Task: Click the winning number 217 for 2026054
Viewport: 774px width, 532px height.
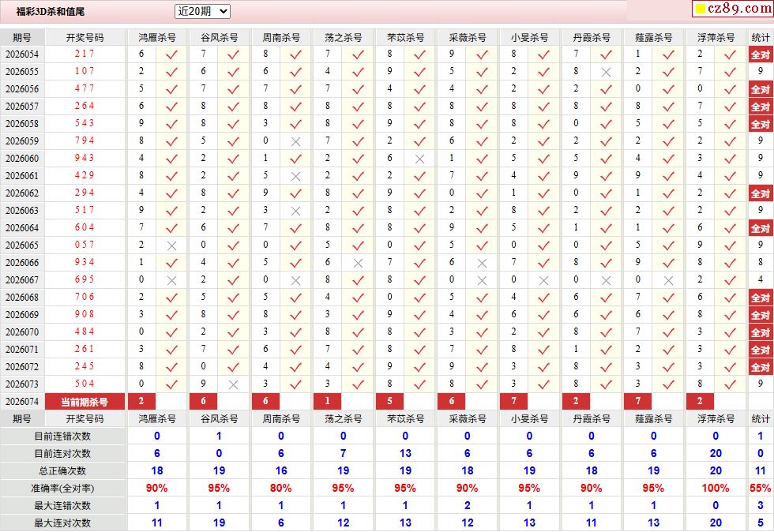Action: click(85, 54)
